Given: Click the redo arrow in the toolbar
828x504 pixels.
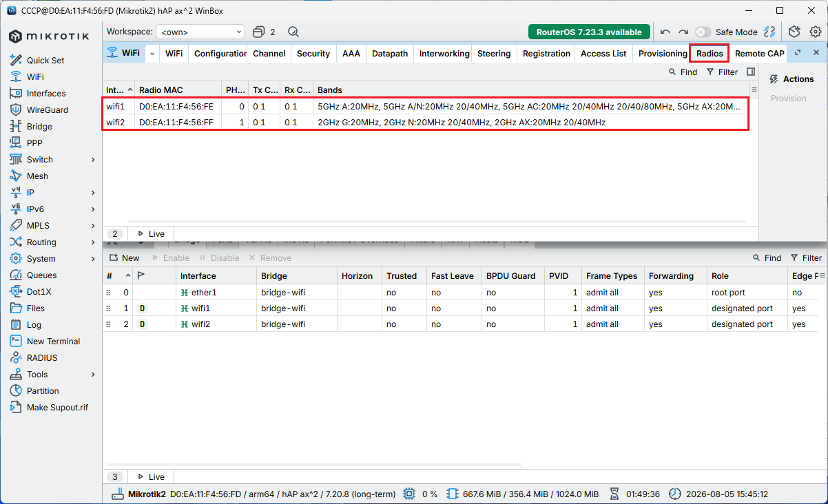Looking at the screenshot, I should point(683,32).
